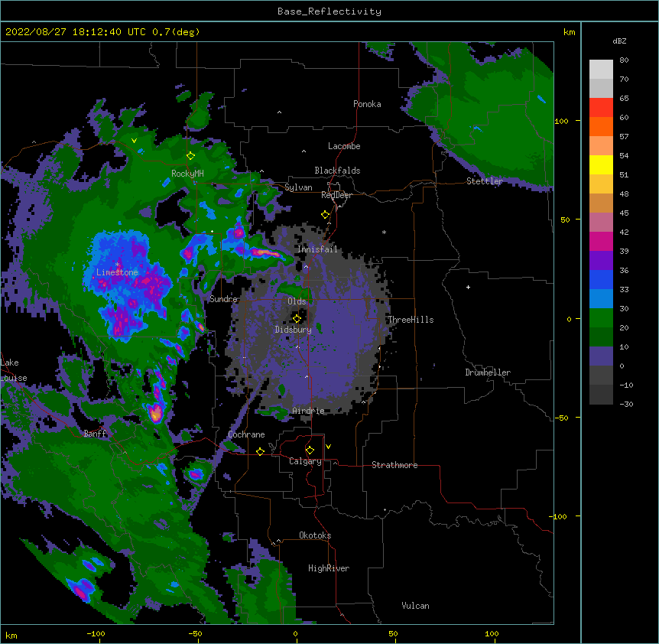Image resolution: width=659 pixels, height=644 pixels.
Task: Click the white asterisk above the Limestone label
Action: 117,264
